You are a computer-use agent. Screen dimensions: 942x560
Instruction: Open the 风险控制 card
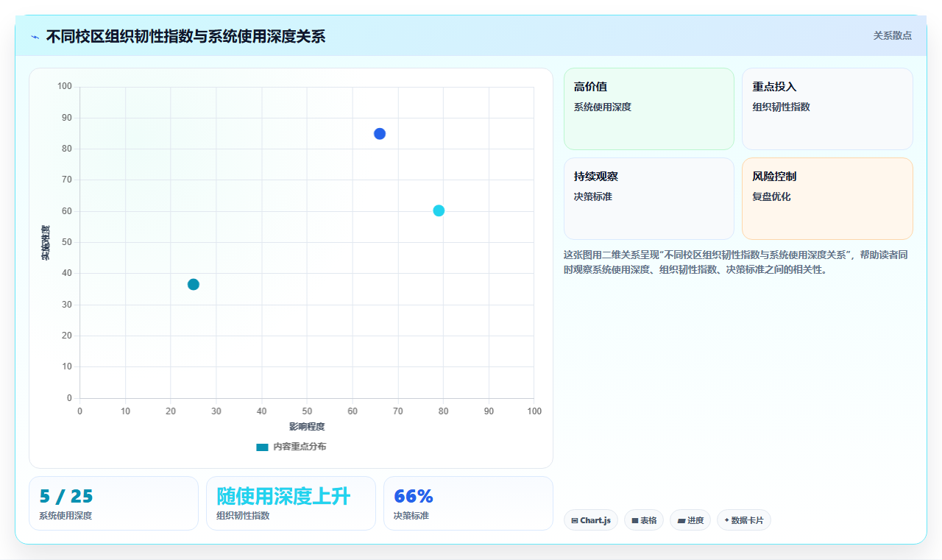click(827, 199)
